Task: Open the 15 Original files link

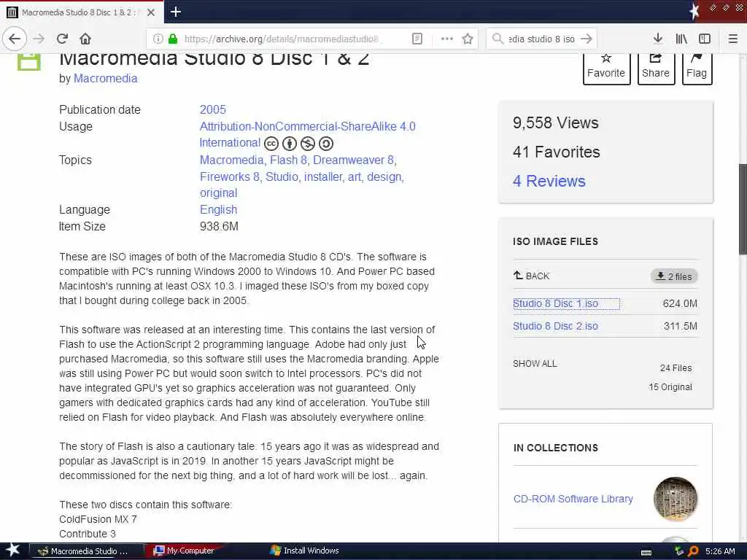Action: click(670, 387)
